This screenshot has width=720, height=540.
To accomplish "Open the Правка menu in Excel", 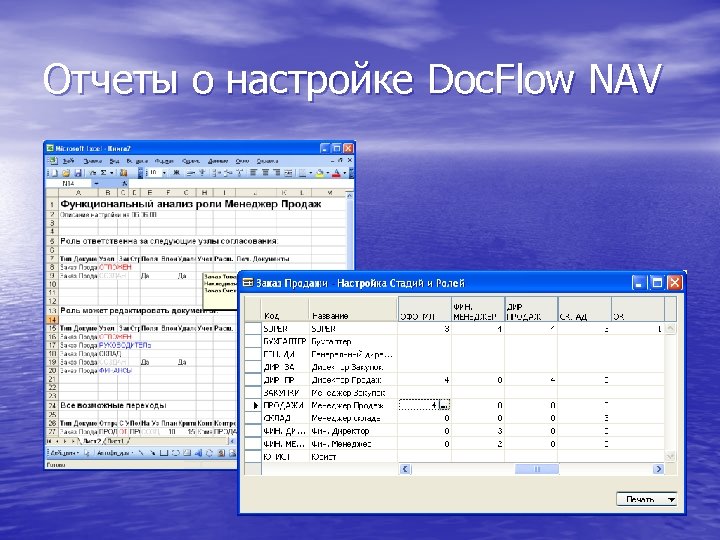I will 93,161.
